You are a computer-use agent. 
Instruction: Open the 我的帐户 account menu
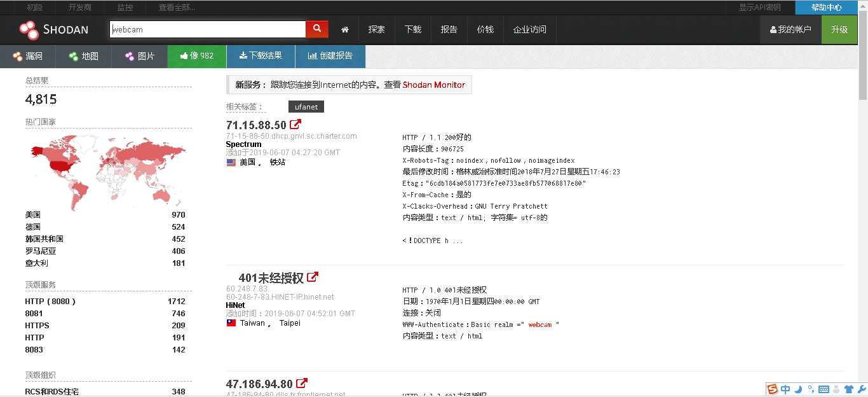tap(790, 29)
